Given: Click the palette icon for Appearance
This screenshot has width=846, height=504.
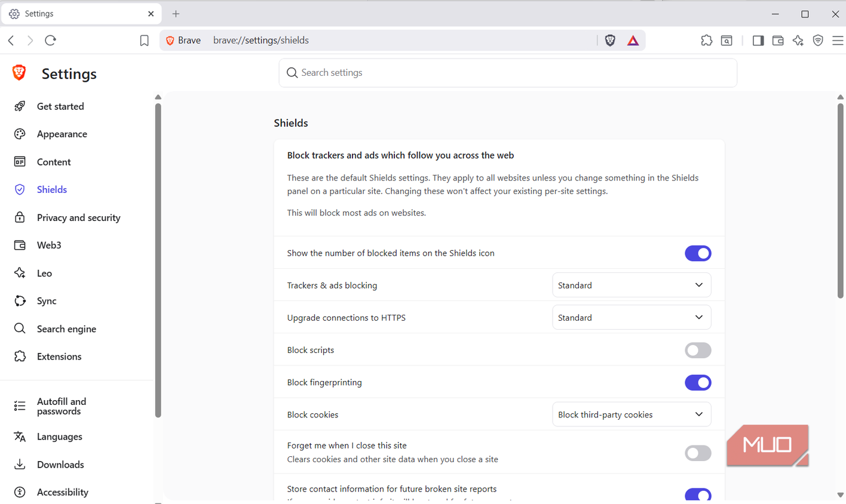Looking at the screenshot, I should 20,134.
